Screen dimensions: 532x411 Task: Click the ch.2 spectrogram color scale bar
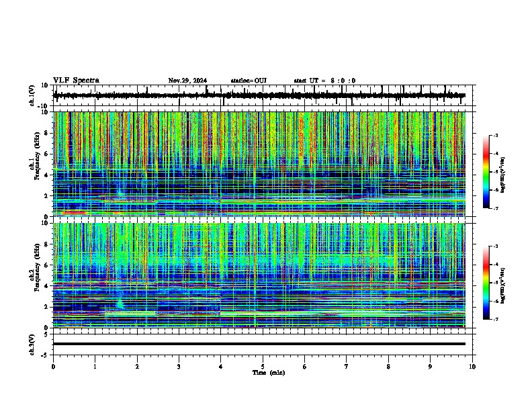coord(486,283)
